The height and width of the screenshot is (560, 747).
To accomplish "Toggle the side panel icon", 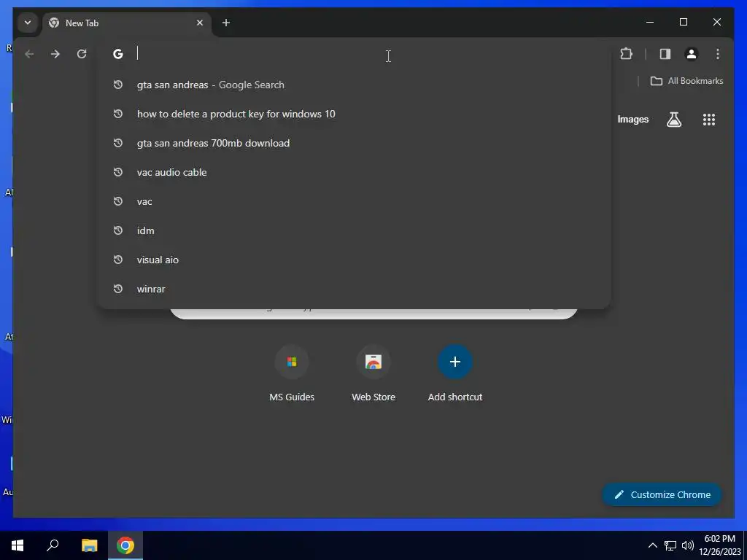I will [x=665, y=54].
